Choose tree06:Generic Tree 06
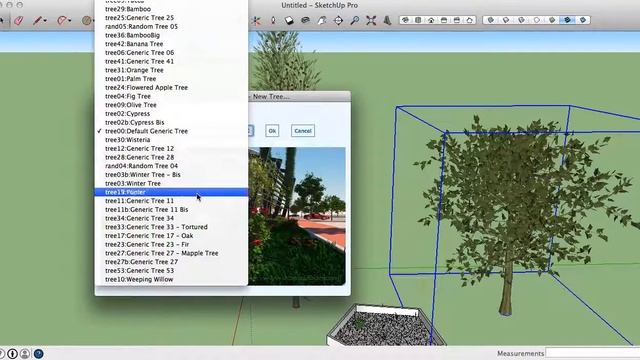This screenshot has height=360, width=640. (171, 53)
